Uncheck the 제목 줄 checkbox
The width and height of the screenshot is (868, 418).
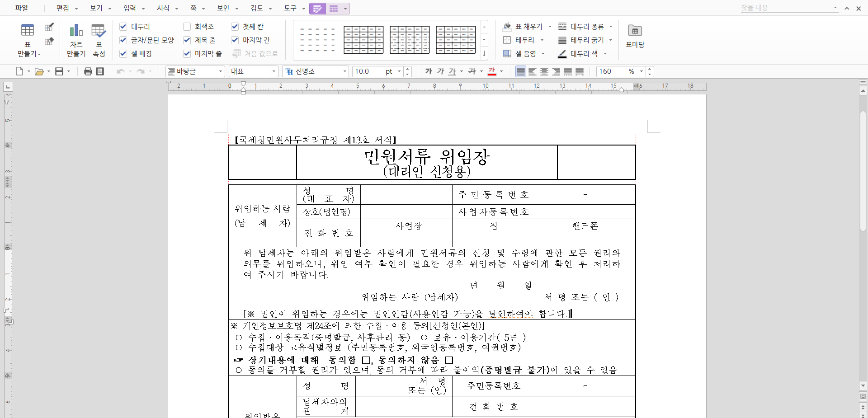coord(187,40)
